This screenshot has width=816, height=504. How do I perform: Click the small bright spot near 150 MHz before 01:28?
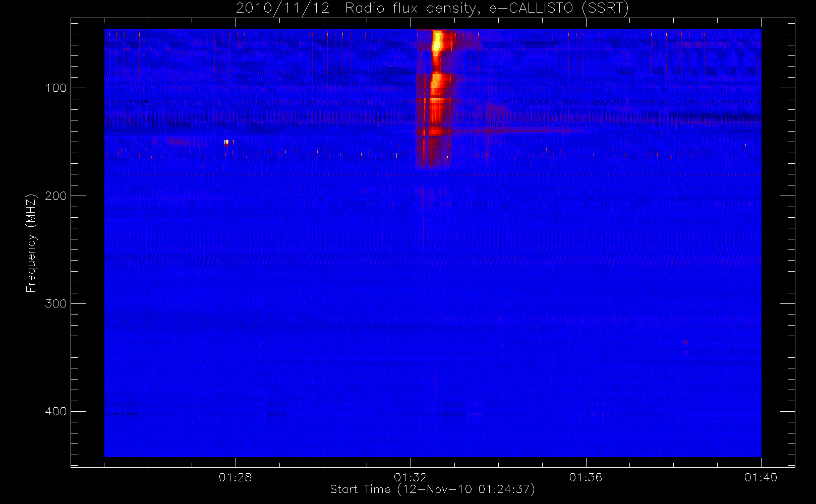point(226,142)
